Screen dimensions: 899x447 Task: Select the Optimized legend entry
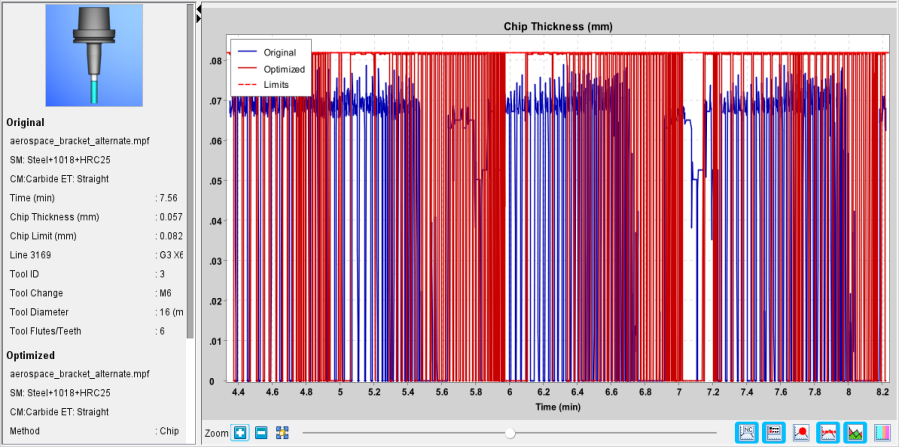[x=284, y=69]
